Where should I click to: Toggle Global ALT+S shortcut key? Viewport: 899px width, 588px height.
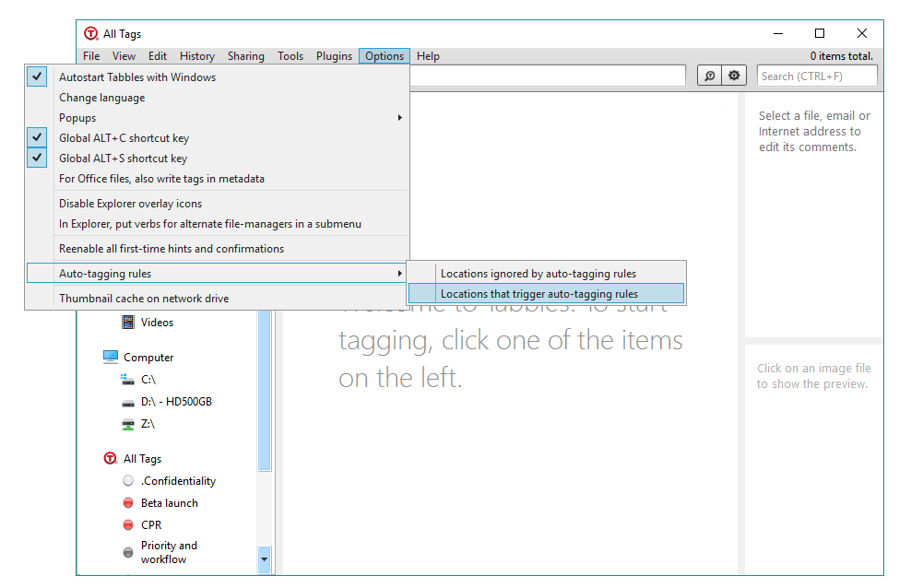[218, 159]
